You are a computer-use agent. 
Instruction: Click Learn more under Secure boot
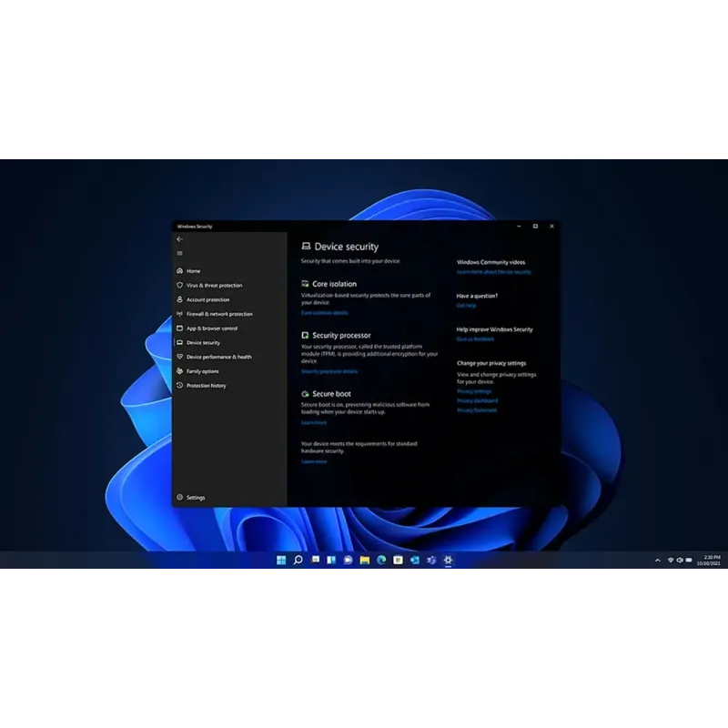pyautogui.click(x=314, y=423)
